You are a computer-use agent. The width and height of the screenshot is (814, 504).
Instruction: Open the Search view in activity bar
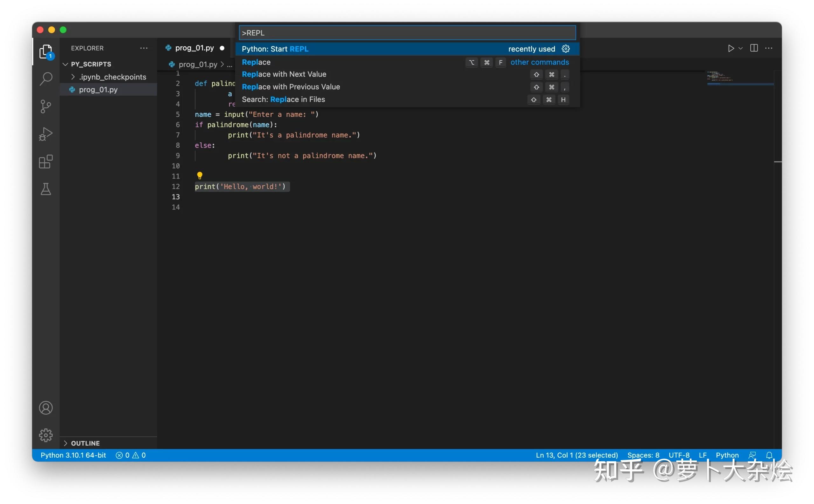pyautogui.click(x=46, y=79)
